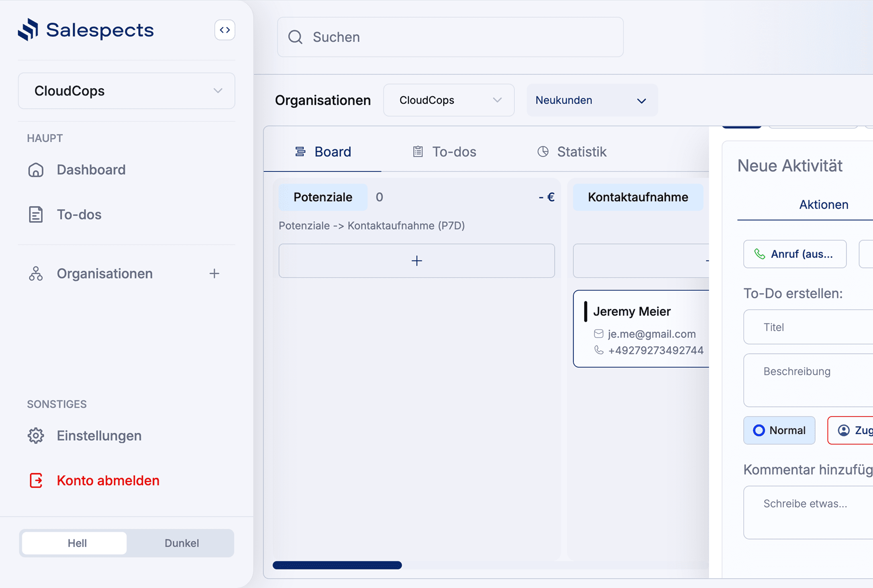The height and width of the screenshot is (588, 873).
Task: Click the email icon on Jeremy Meier card
Action: tap(598, 334)
